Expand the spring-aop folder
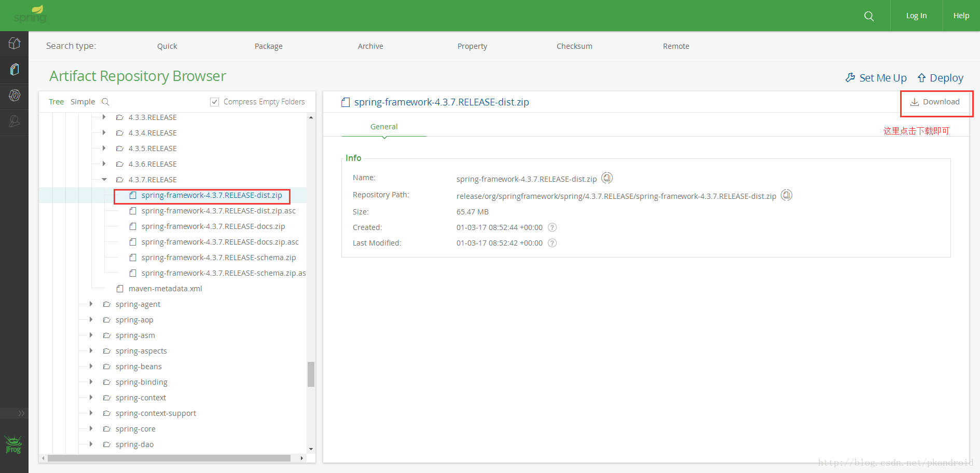980x473 pixels. [x=91, y=320]
